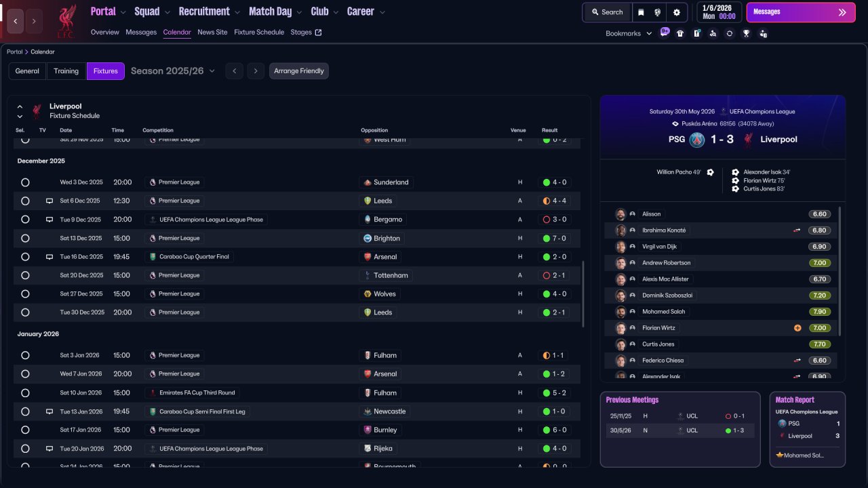The image size is (868, 488).
Task: Go back with the left arrow
Action: [x=16, y=21]
